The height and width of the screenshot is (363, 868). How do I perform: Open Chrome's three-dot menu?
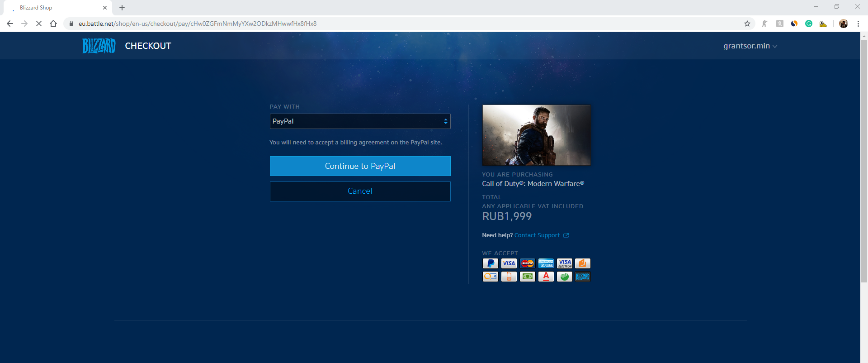point(858,24)
